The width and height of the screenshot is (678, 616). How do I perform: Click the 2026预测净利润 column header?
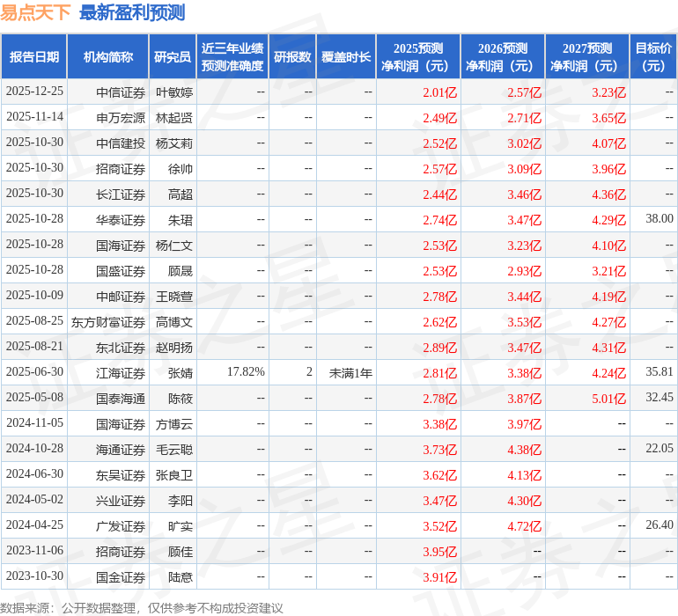point(503,57)
